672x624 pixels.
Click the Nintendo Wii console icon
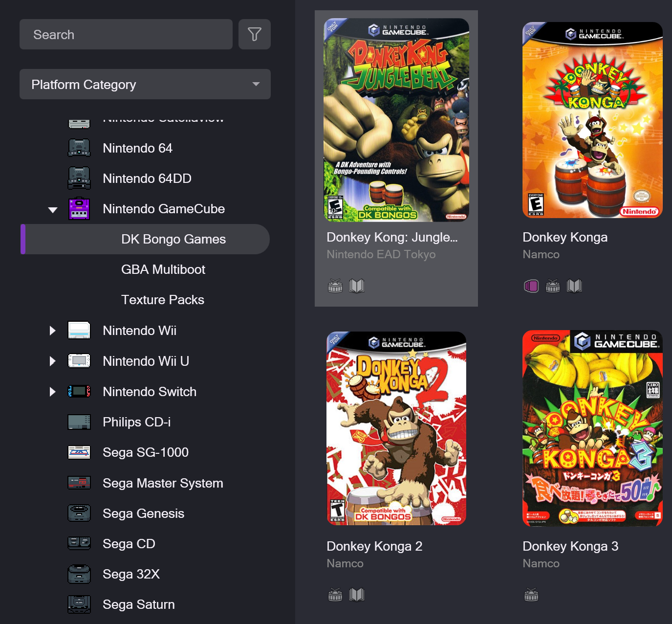click(79, 331)
